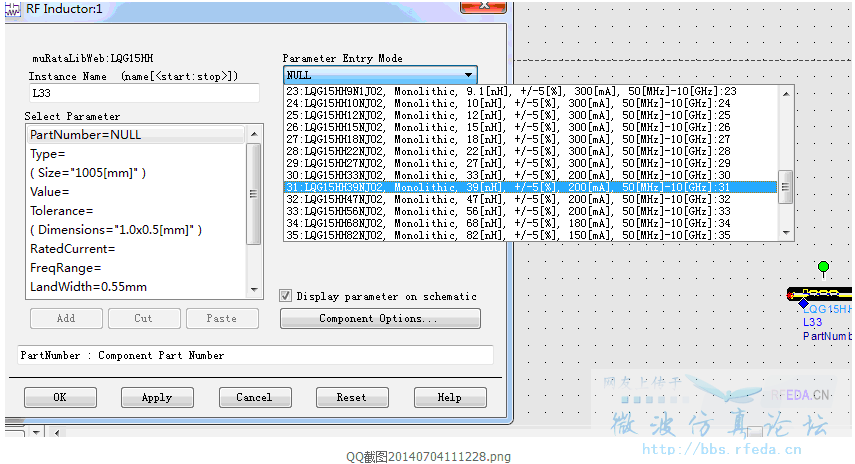Click the Select Parameter list scrollbar thumb

point(254,194)
